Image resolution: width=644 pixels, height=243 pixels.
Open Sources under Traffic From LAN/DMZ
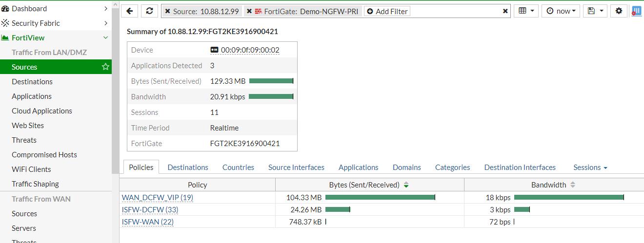coord(56,67)
